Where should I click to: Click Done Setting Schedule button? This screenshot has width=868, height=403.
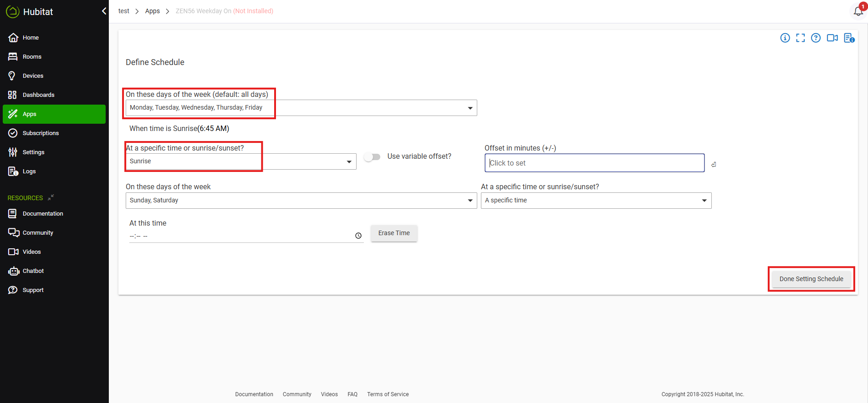point(811,279)
